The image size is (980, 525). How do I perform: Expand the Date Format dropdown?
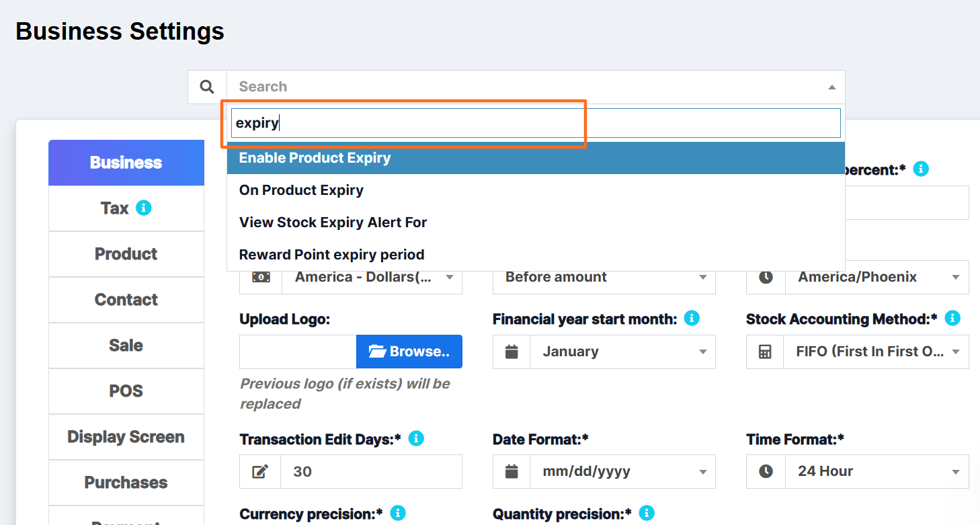622,471
